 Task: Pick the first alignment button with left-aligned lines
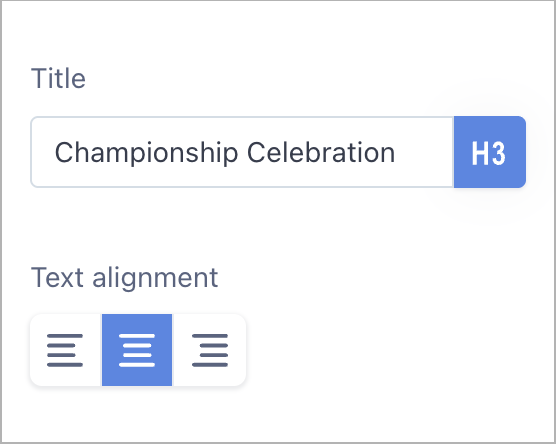[66, 350]
